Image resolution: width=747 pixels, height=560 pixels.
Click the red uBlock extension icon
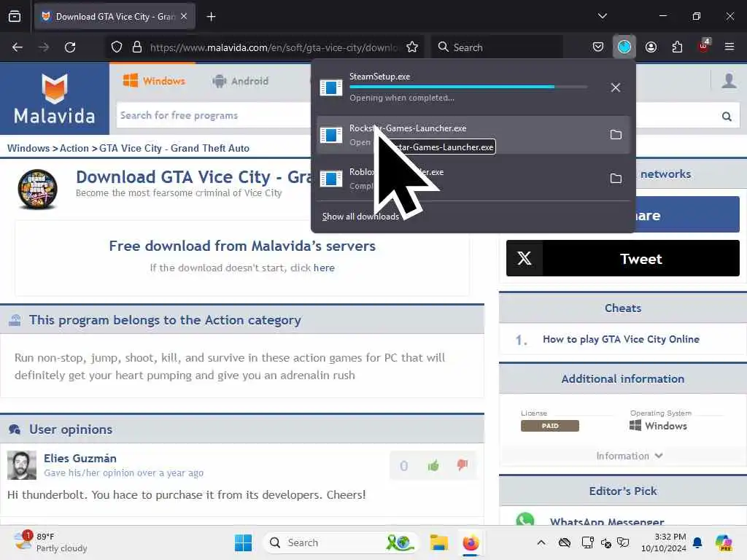(704, 47)
